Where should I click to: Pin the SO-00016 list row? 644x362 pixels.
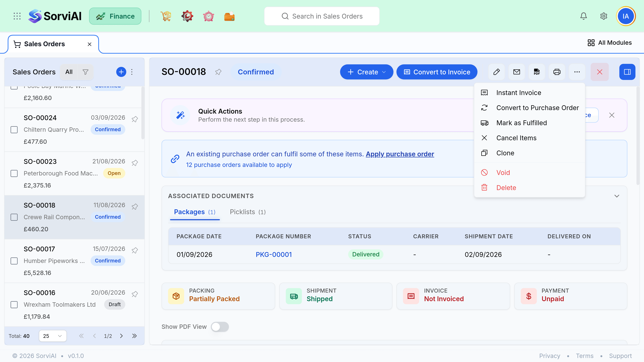(135, 294)
